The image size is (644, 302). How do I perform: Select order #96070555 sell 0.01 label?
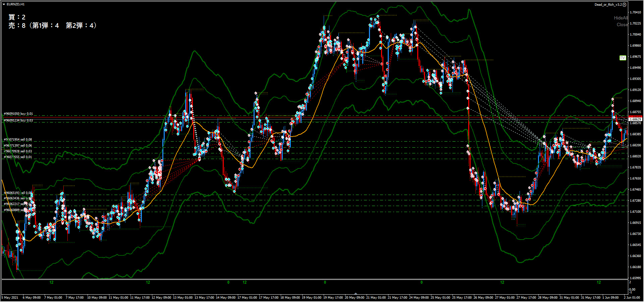[18, 157]
